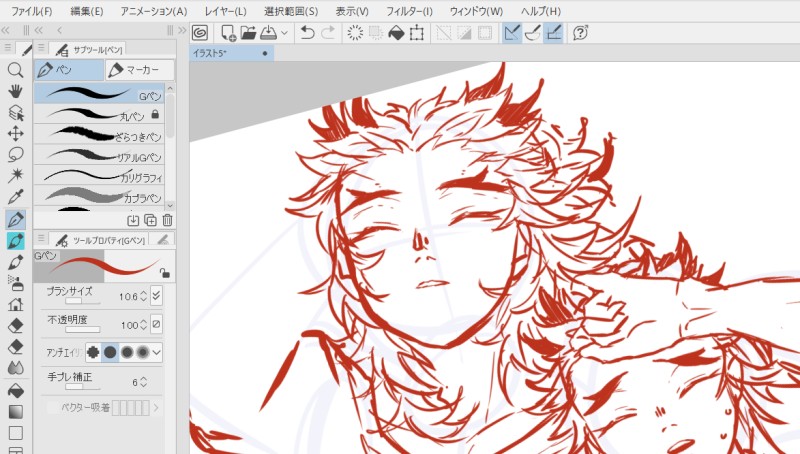Choose the 丸ペン sub tool
The height and width of the screenshot is (454, 800).
click(99, 114)
